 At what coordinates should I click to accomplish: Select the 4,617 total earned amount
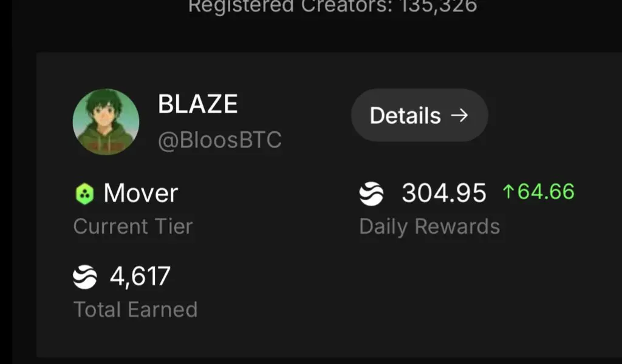(140, 276)
